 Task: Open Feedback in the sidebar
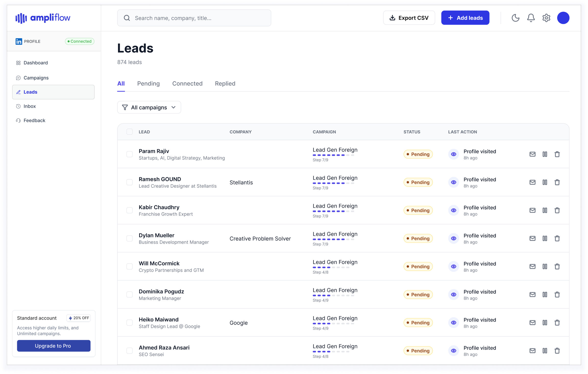coord(53,120)
